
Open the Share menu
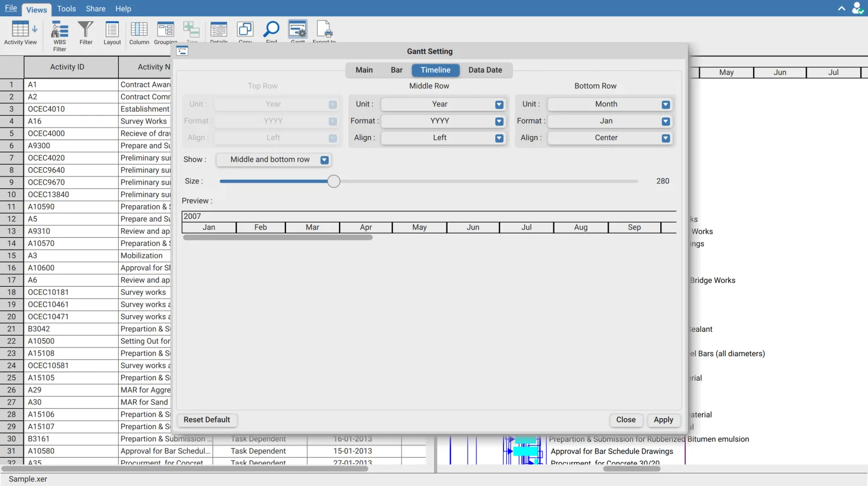pyautogui.click(x=95, y=9)
